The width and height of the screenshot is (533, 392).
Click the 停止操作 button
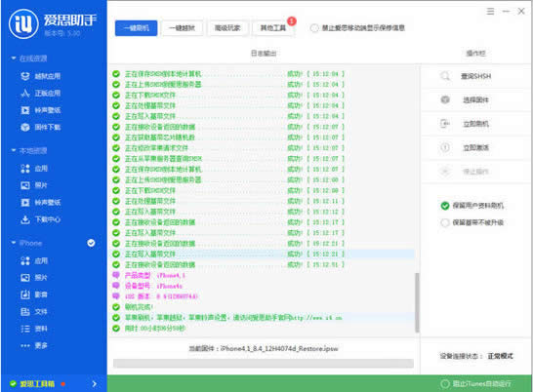[476, 172]
